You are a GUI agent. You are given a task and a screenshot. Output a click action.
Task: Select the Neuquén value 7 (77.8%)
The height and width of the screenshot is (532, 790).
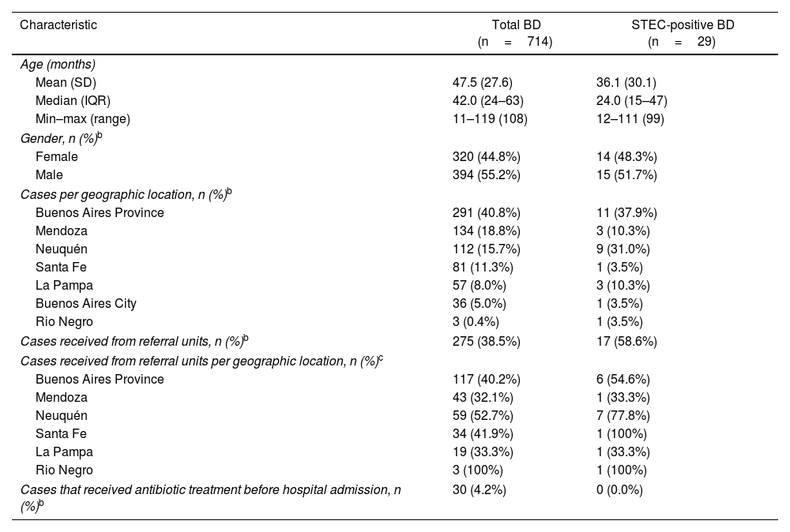pos(623,416)
